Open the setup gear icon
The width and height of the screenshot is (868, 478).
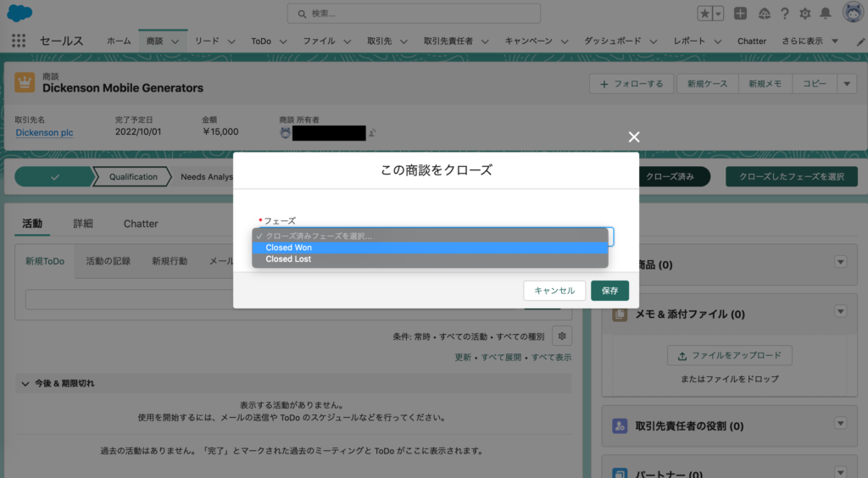click(x=805, y=14)
